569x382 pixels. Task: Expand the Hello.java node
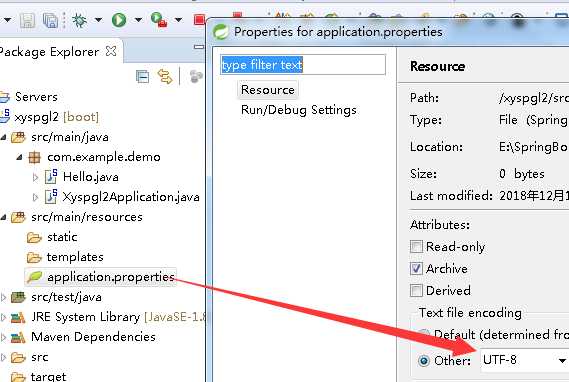pyautogui.click(x=35, y=177)
